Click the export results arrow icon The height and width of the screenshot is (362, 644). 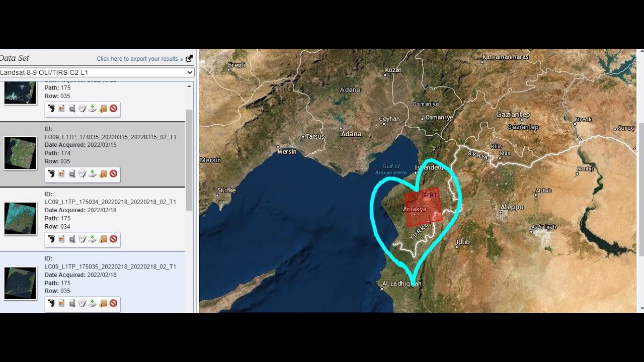(189, 58)
